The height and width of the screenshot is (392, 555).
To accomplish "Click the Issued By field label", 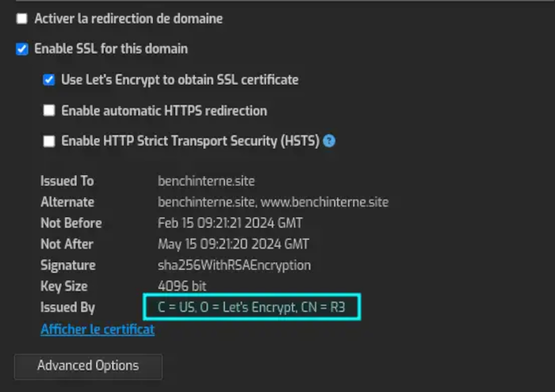I will tap(67, 307).
